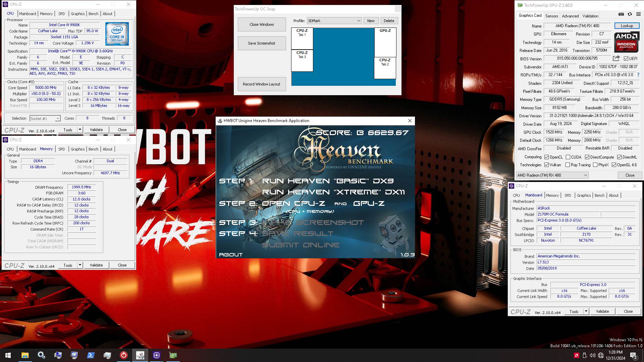Click the Core Speed 5000.00 MHz field
Viewport: 644px width, 362px height.
point(46,88)
